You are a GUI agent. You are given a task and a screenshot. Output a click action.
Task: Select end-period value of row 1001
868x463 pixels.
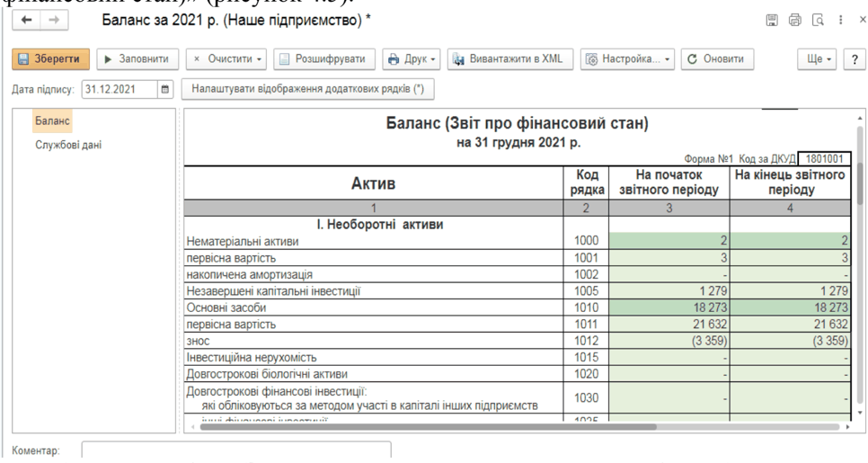(790, 258)
